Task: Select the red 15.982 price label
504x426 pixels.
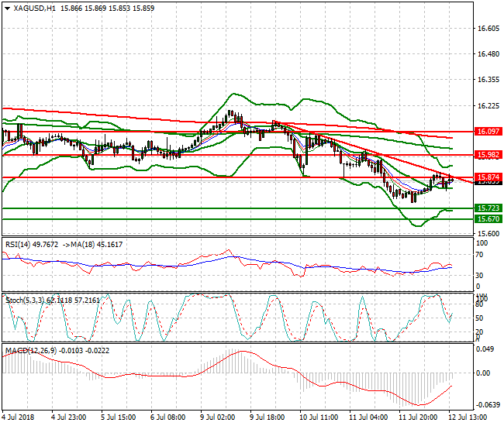Action: [487, 154]
